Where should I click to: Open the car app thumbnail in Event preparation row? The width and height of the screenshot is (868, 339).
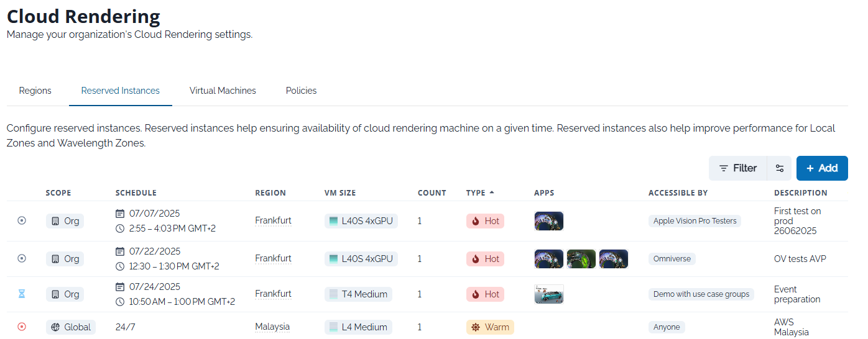click(x=548, y=294)
